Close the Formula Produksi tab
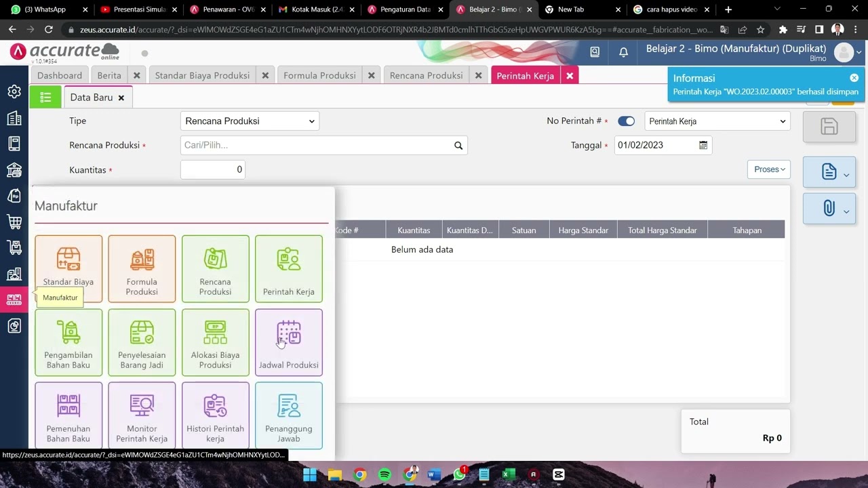Viewport: 868px width, 488px height. tap(372, 76)
